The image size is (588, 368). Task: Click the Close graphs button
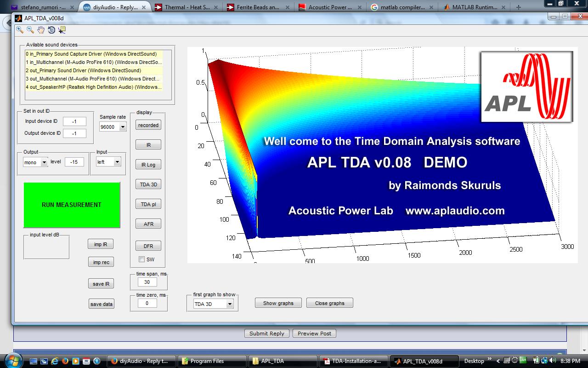coord(330,303)
